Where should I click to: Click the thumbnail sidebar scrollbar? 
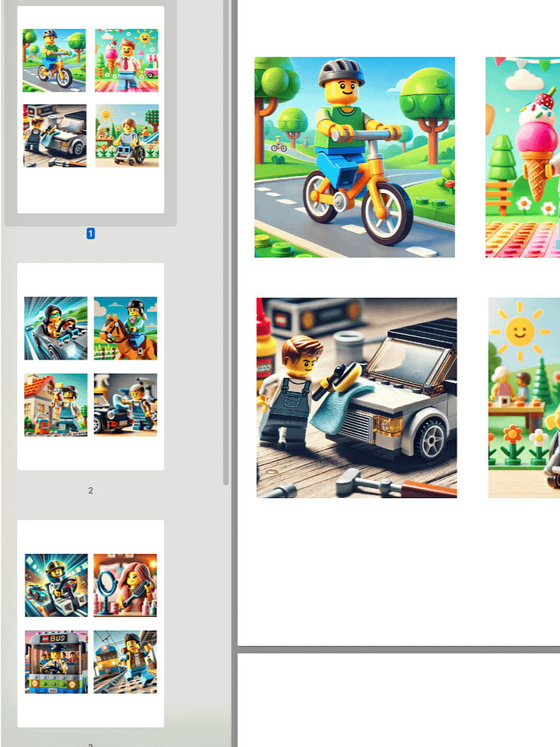pos(226,242)
